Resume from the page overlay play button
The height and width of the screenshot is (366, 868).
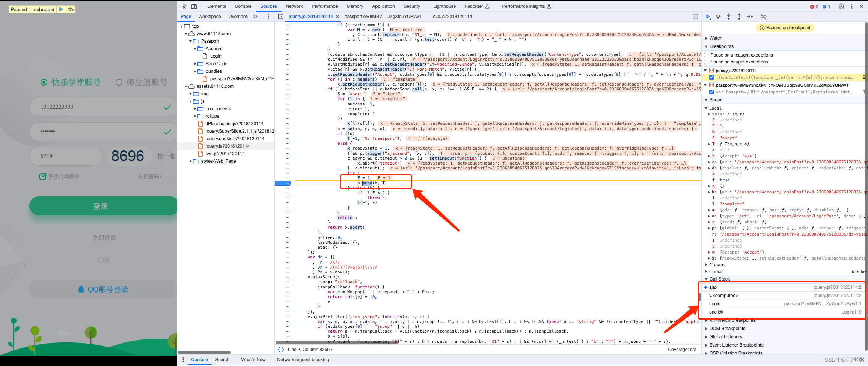click(60, 9)
